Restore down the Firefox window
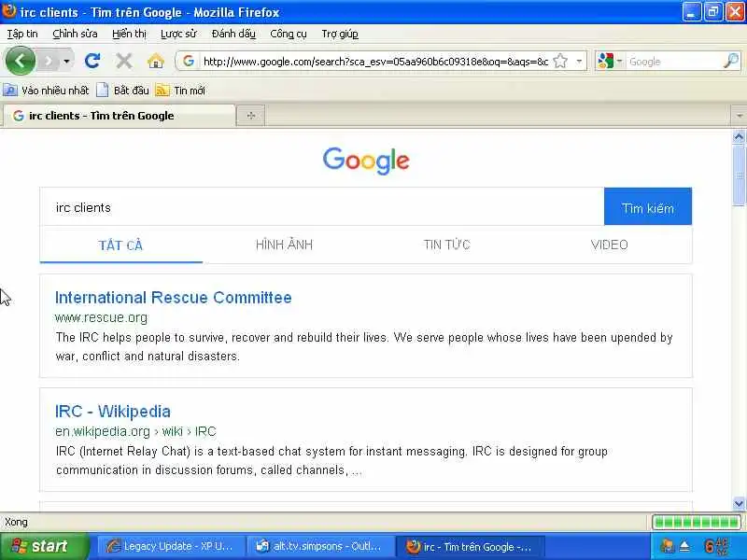Screen dimensions: 747x560 click(x=713, y=12)
